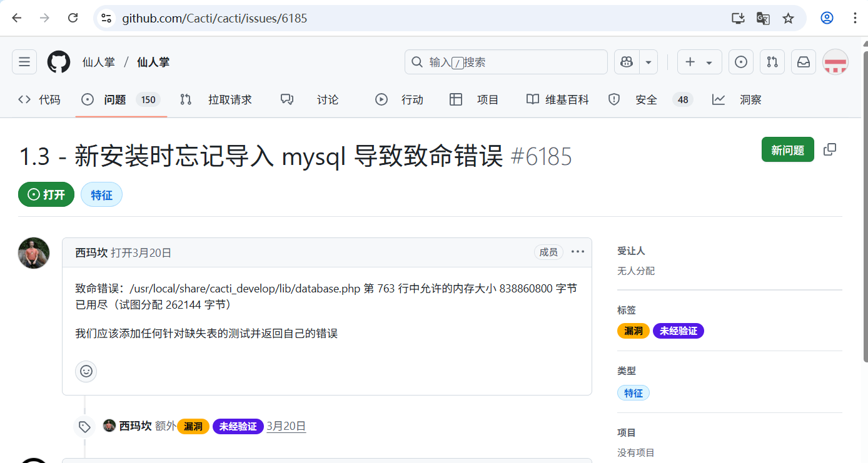Add a reaction with the smiley icon
868x463 pixels.
[86, 371]
